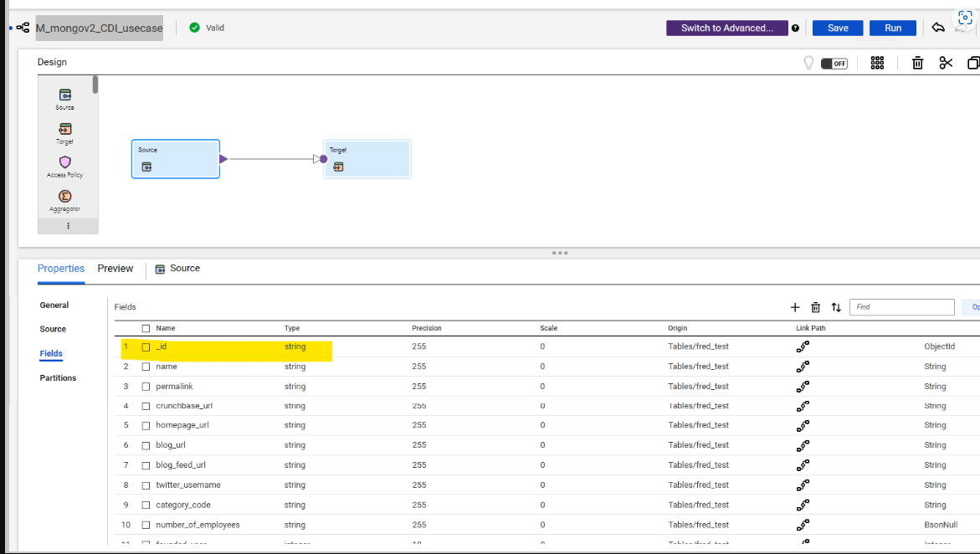Click the ObjectId value in _id row
The image size is (980, 554).
coord(939,346)
